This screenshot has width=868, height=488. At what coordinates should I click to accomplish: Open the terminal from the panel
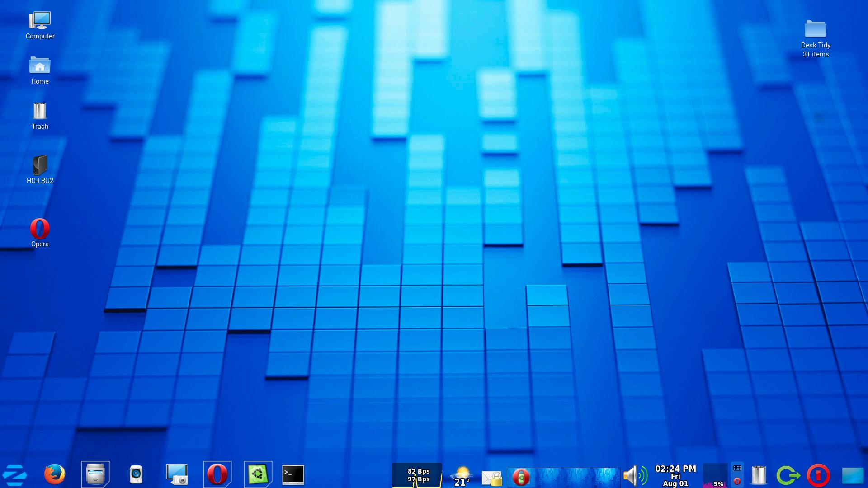point(293,474)
